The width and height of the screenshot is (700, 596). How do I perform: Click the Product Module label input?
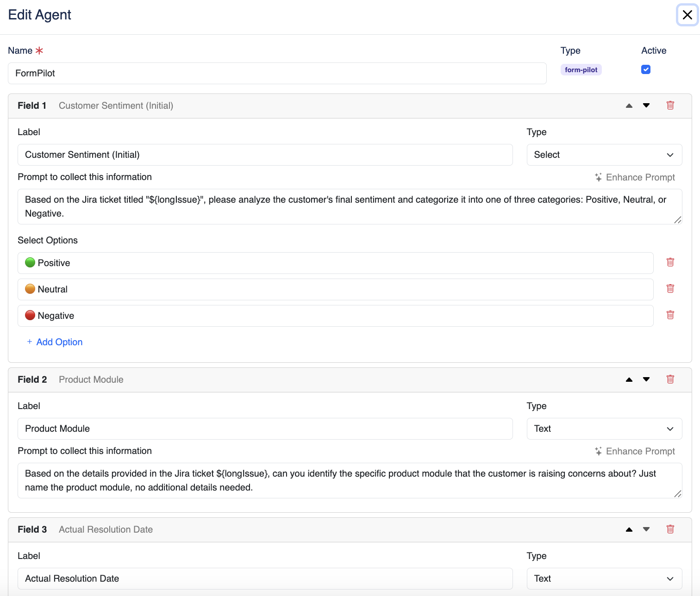click(265, 428)
